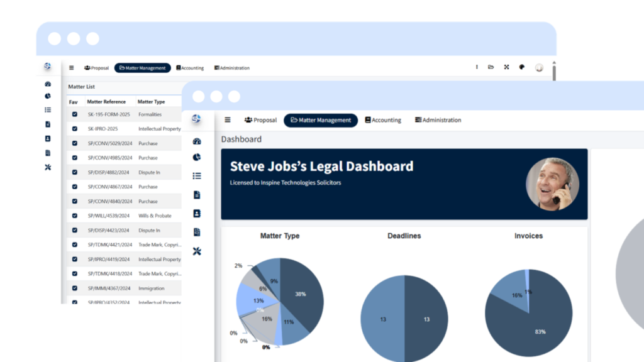Open the contacts book icon in front window sidebar
Image resolution: width=644 pixels, height=362 pixels.
click(x=197, y=214)
